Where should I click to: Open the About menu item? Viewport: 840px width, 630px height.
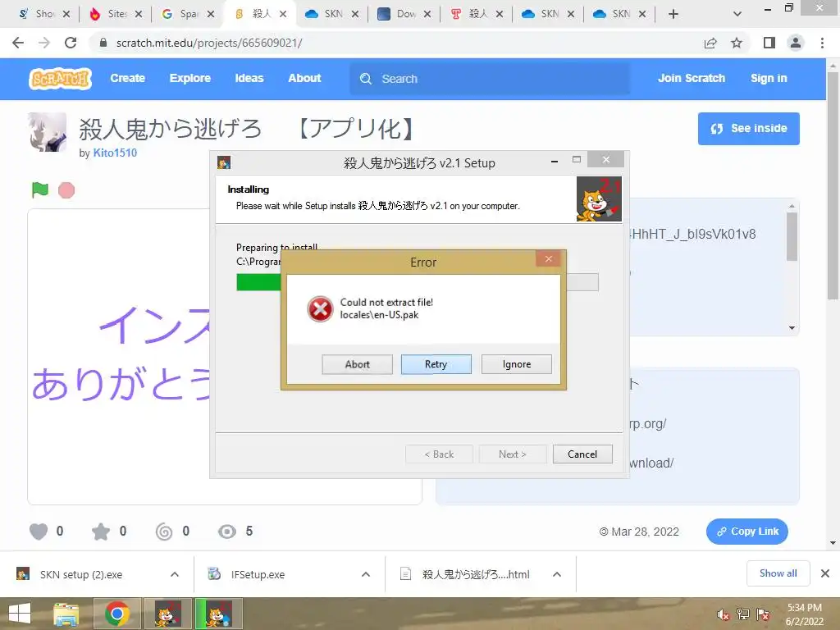pyautogui.click(x=305, y=78)
